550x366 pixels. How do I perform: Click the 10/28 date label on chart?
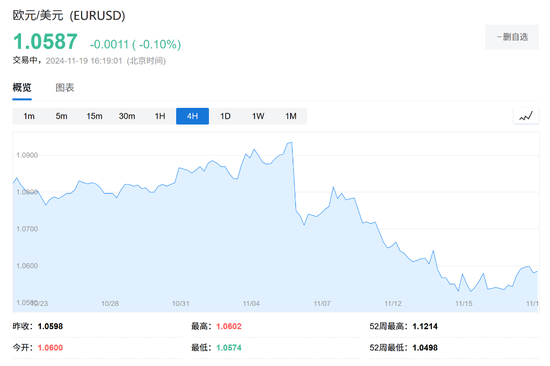point(110,304)
